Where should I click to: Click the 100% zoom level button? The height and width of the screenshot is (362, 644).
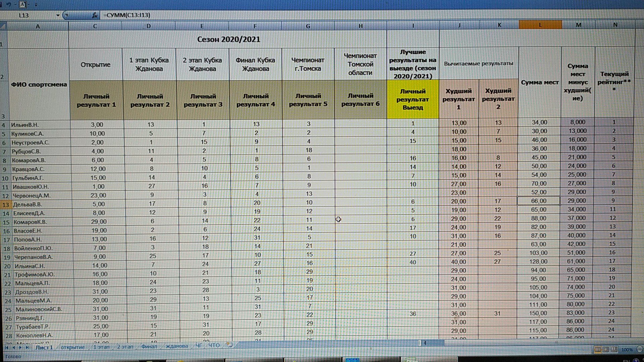pos(627,350)
